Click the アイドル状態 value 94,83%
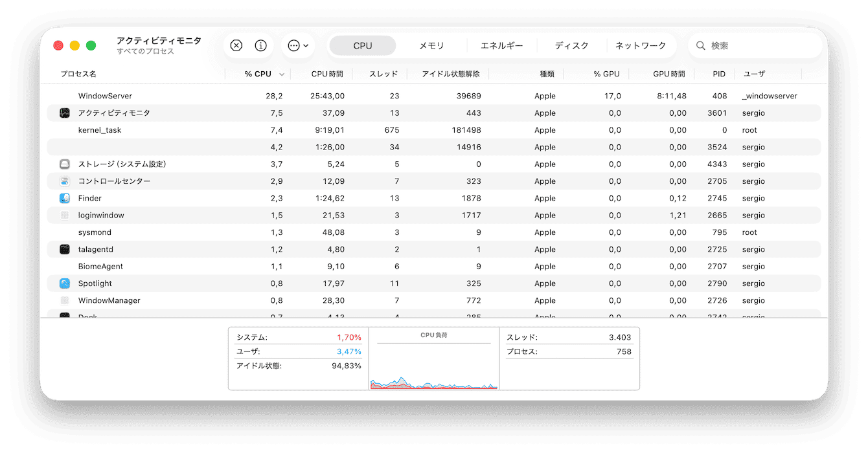Image resolution: width=868 pixels, height=453 pixels. [347, 366]
